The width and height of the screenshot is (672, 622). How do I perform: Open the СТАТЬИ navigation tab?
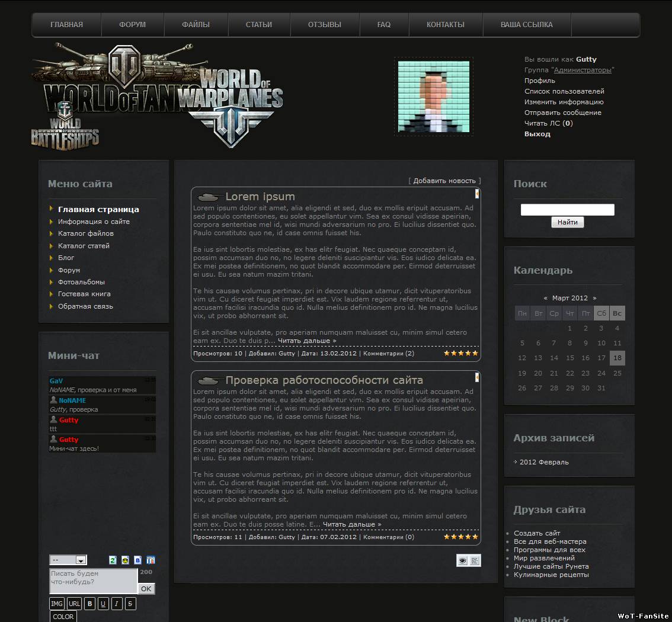[x=259, y=25]
